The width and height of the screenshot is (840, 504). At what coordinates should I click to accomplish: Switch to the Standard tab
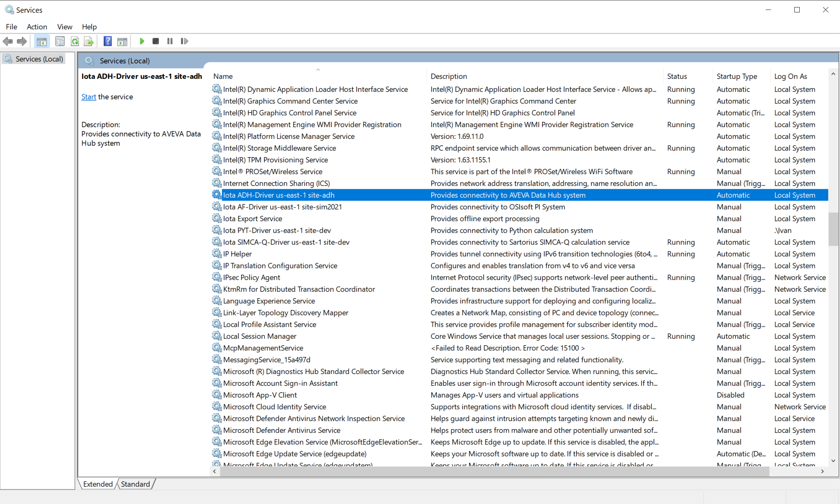(135, 484)
